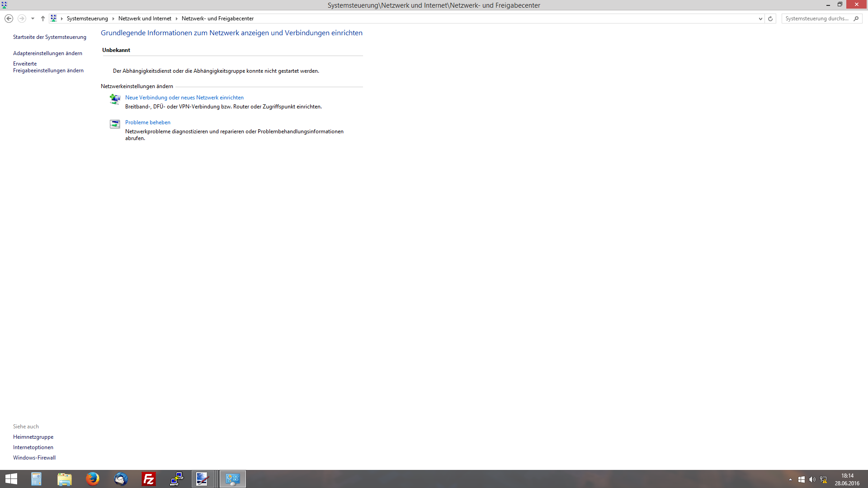Open FileZilla from the taskbar
Screen dimensions: 868x488
tap(149, 479)
